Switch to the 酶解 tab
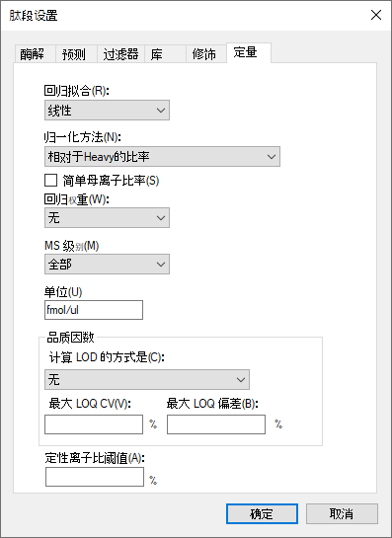The image size is (392, 538). tap(35, 54)
